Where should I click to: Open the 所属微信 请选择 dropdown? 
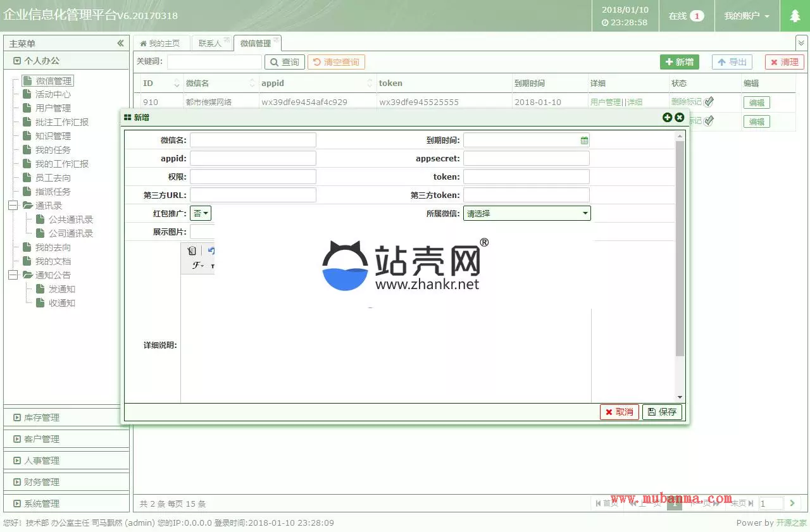tap(526, 214)
